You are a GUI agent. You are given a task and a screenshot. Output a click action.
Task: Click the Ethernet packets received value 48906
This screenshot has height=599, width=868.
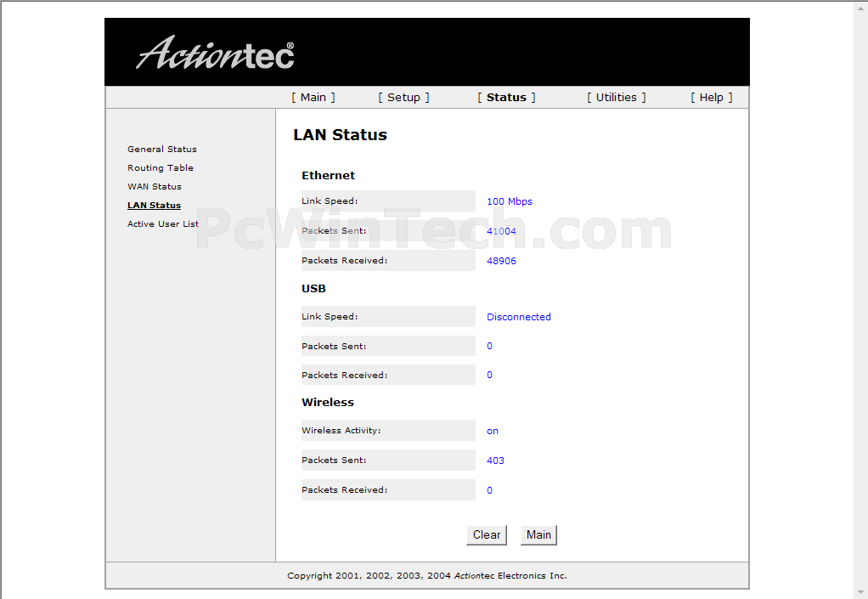[x=502, y=261]
